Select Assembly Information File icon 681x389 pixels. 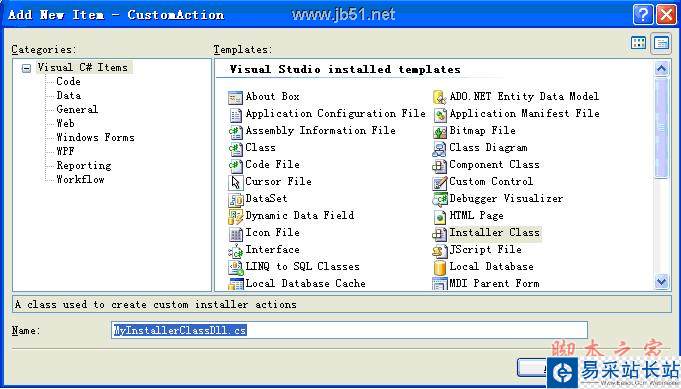235,132
